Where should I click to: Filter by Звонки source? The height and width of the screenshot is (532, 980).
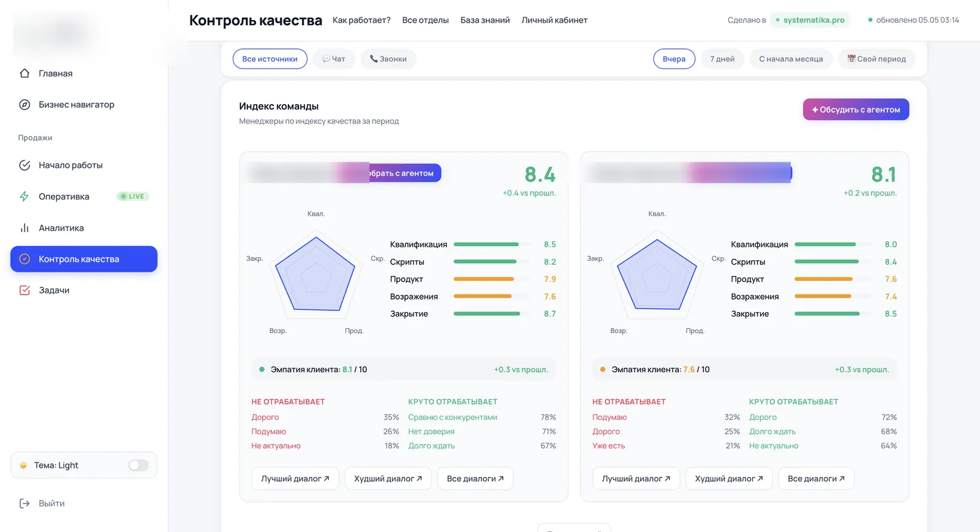(x=388, y=59)
